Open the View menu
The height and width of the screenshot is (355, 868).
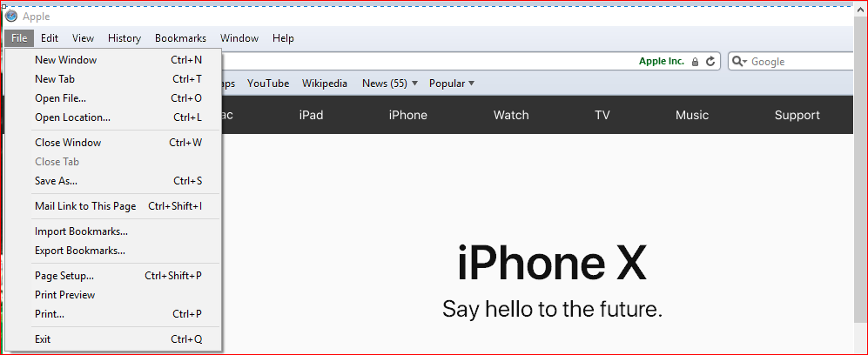pos(83,38)
